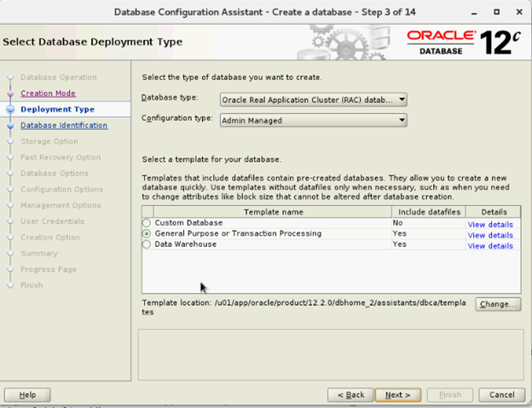Image resolution: width=532 pixels, height=408 pixels.
Task: Click the User Credentials step label
Action: [x=53, y=221]
